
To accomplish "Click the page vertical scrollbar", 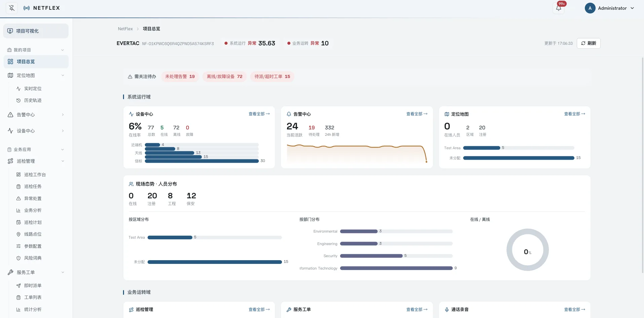I will tap(643, 165).
